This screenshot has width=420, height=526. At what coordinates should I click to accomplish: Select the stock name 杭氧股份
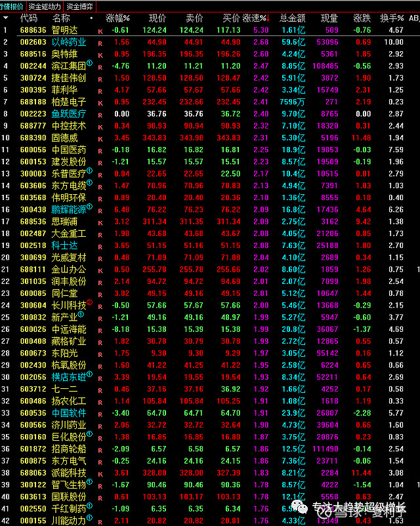69,365
